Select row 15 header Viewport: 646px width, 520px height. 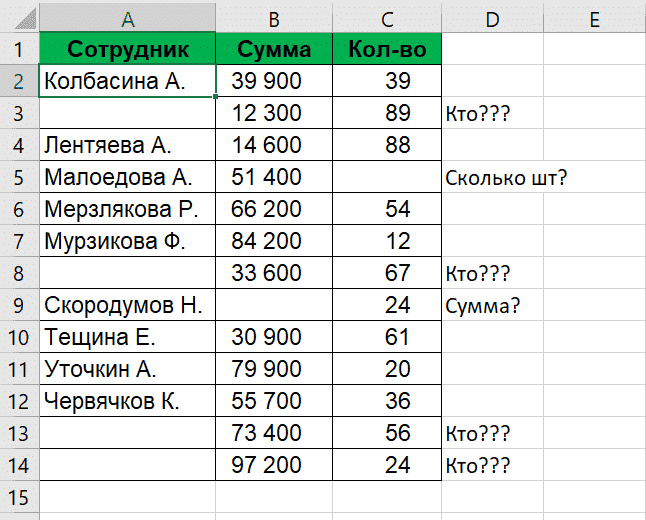point(19,497)
